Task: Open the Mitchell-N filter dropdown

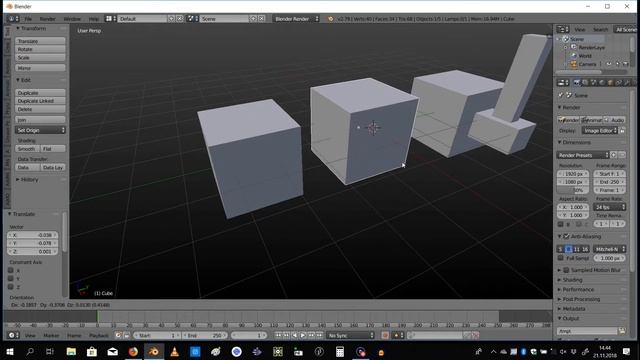Action: pyautogui.click(x=609, y=249)
